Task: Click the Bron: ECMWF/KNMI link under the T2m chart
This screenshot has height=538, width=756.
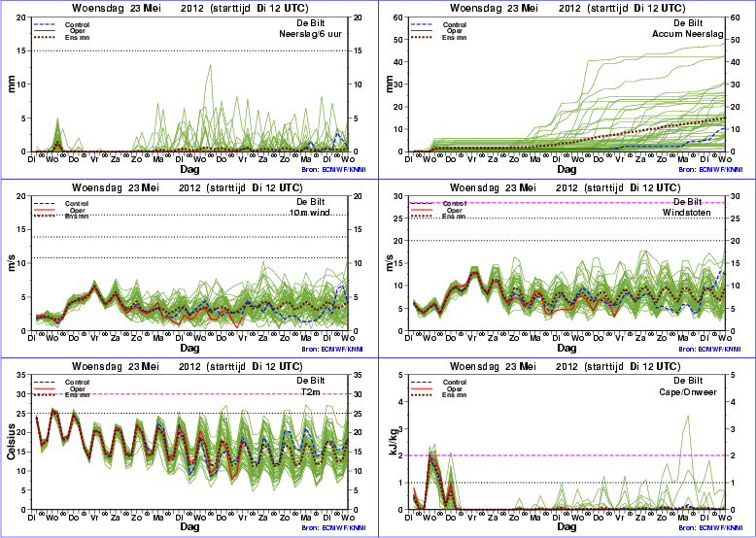Action: tap(332, 528)
